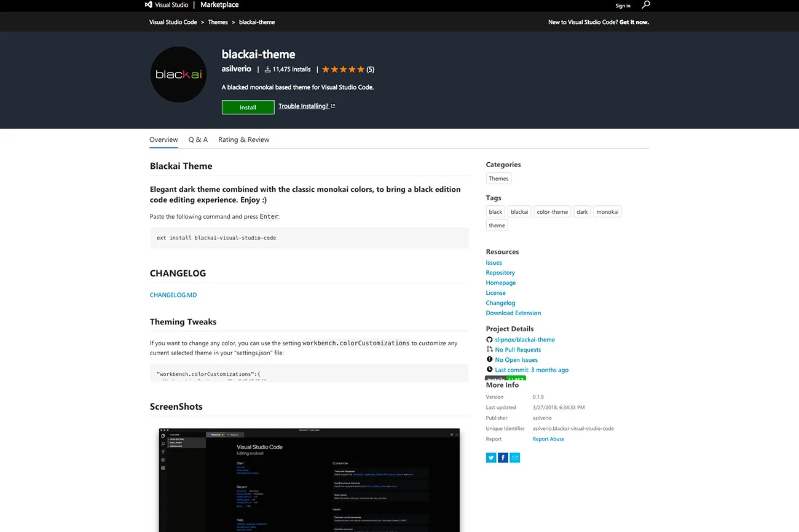Select the monokai tag
This screenshot has width=799, height=532.
tap(607, 212)
